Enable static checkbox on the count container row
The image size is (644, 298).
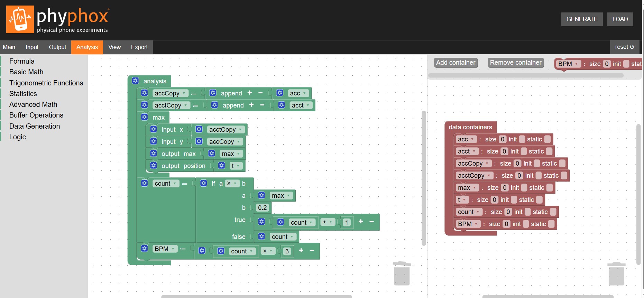point(553,212)
